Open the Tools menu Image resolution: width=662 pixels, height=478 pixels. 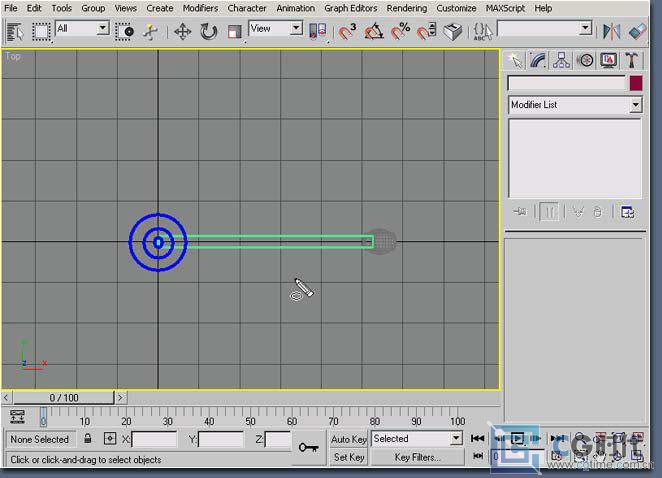[62, 8]
